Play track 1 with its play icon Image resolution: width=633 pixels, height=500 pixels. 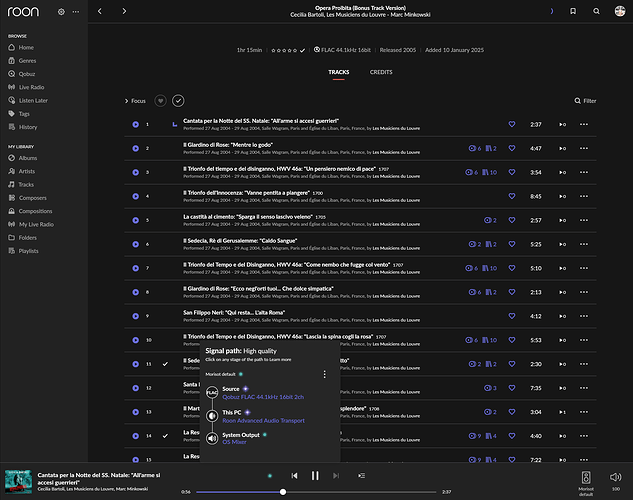(136, 124)
